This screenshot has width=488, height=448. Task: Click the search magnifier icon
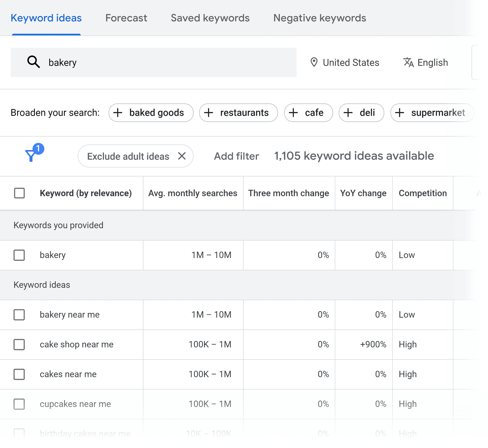point(34,62)
